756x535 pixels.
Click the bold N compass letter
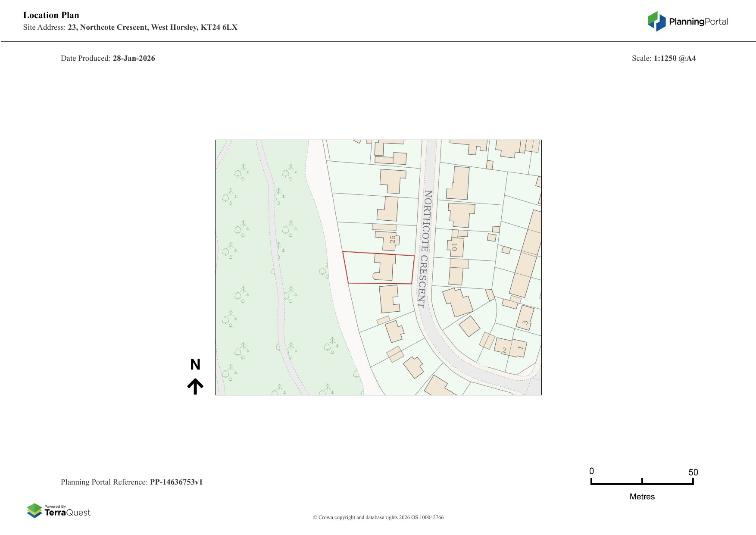[x=195, y=365]
